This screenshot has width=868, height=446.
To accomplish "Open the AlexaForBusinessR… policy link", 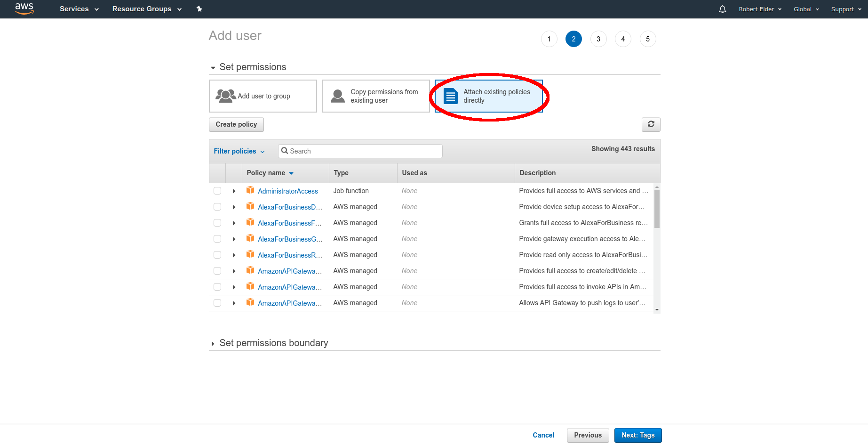I will coord(290,255).
